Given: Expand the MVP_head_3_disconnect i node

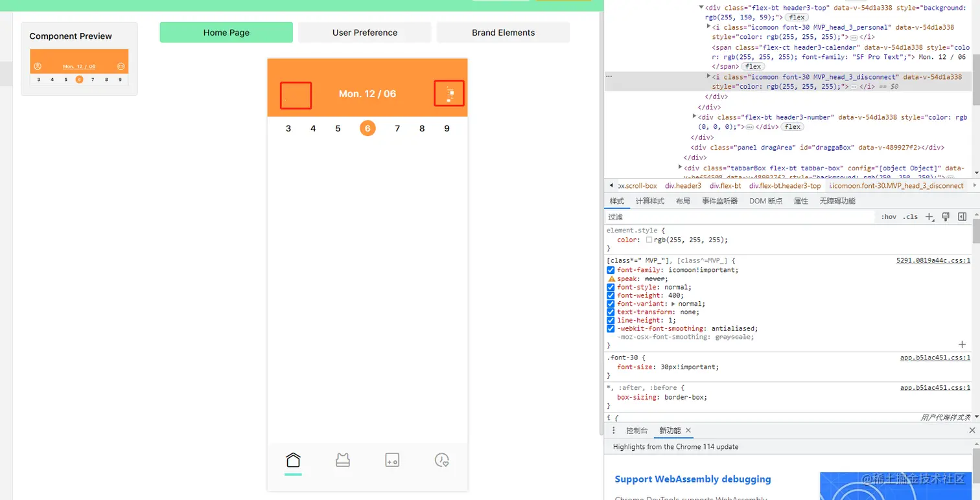Looking at the screenshot, I should tap(708, 76).
